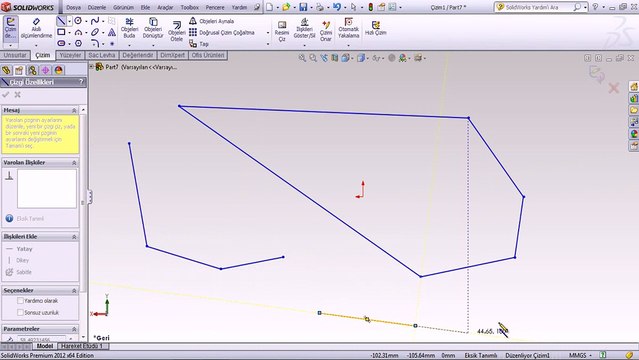Click the Save icon in the top toolbar

coord(303,7)
